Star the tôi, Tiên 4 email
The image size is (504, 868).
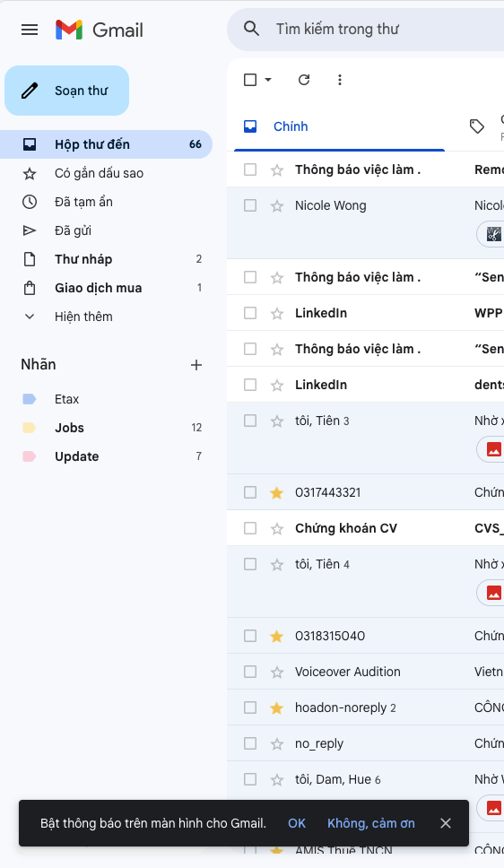point(277,565)
